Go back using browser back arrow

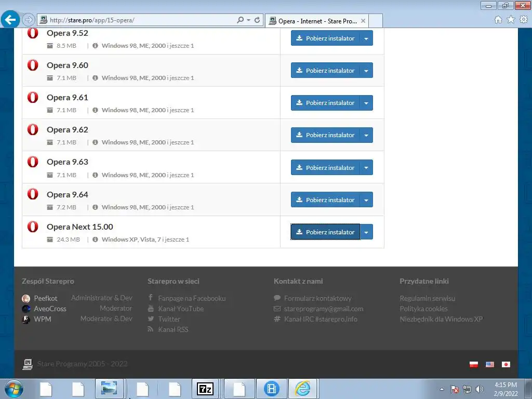(10, 20)
